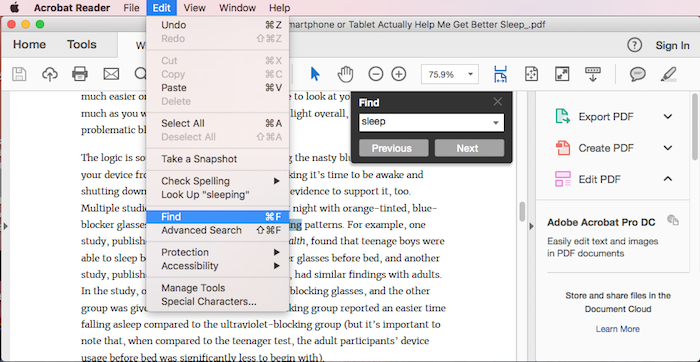Image resolution: width=700 pixels, height=362 pixels.
Task: Click the right panel scrollbar
Action: [694, 126]
